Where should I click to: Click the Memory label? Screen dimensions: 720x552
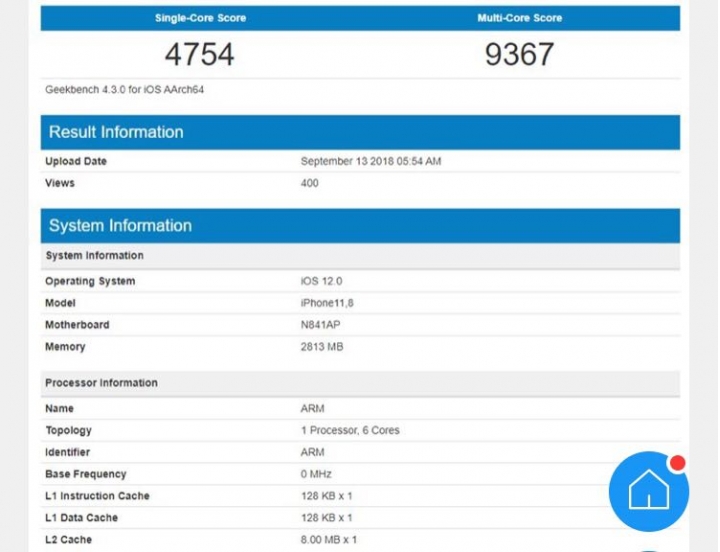65,347
